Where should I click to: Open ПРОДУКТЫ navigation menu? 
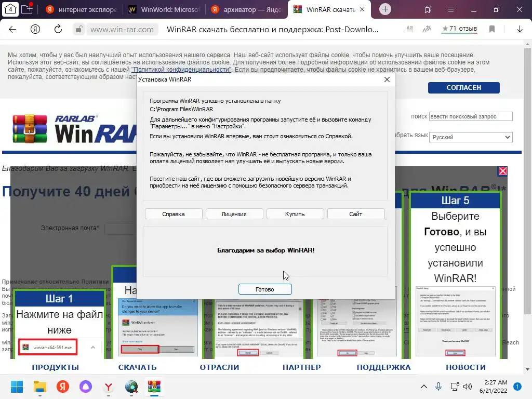pos(55,367)
